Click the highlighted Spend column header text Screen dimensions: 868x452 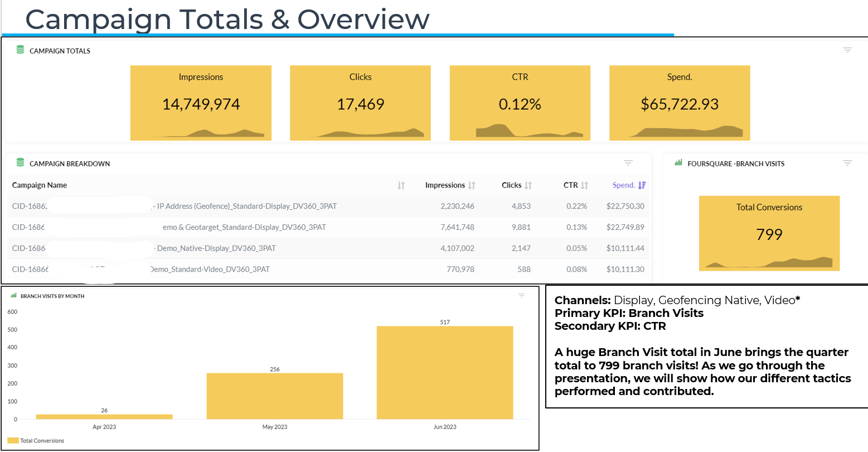(624, 185)
